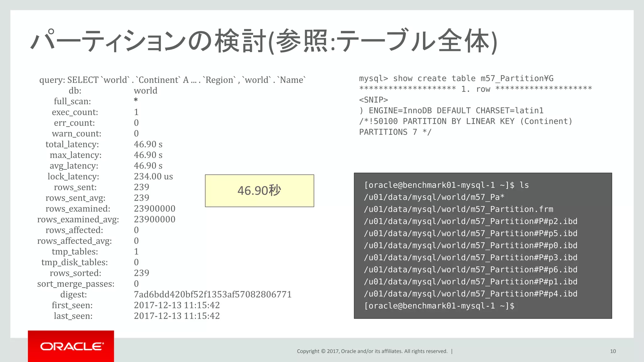The height and width of the screenshot is (362, 644).
Task: Click the slide page number 10
Action: click(x=613, y=351)
